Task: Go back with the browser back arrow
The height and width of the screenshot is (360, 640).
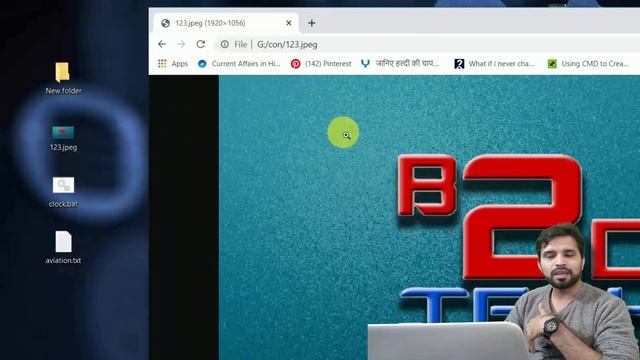Action: pyautogui.click(x=162, y=44)
